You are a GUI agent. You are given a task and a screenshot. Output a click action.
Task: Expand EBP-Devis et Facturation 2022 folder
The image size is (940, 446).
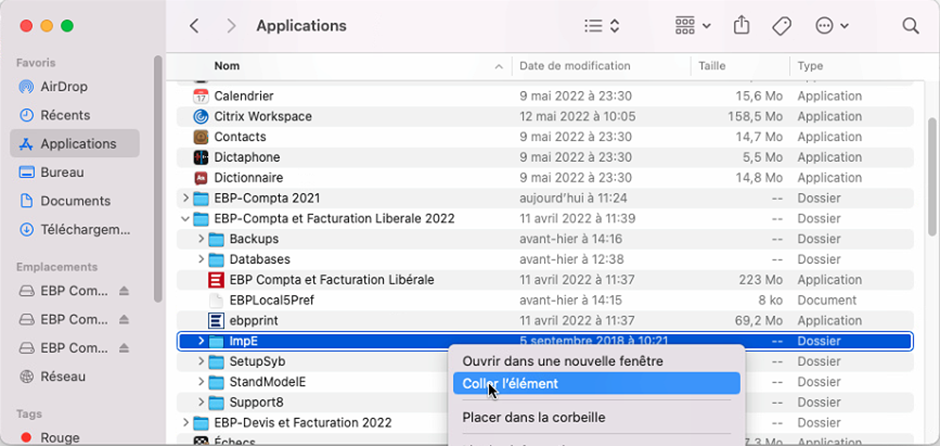(185, 423)
